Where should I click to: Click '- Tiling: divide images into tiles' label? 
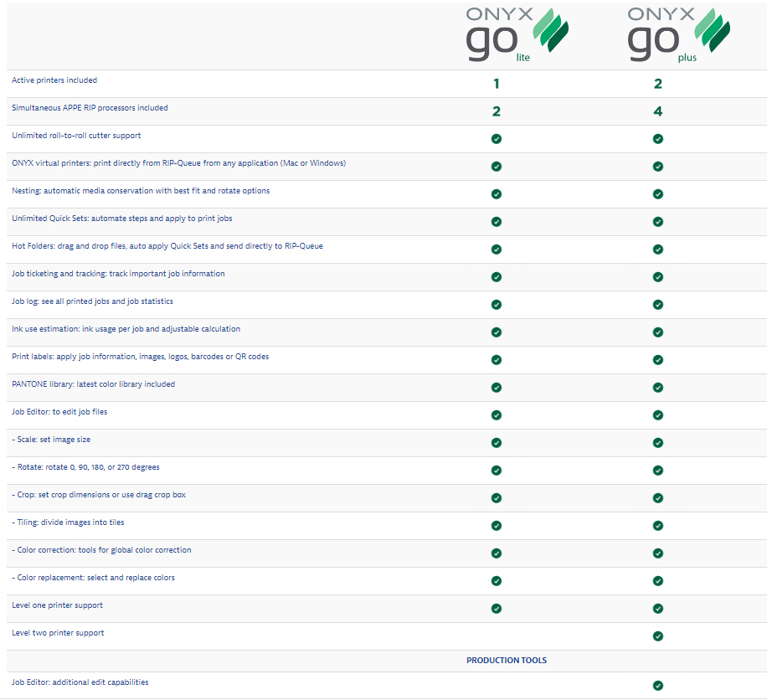pyautogui.click(x=68, y=522)
